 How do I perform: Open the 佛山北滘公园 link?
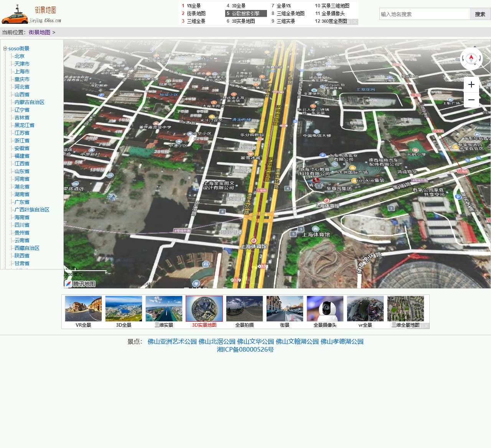tap(217, 341)
